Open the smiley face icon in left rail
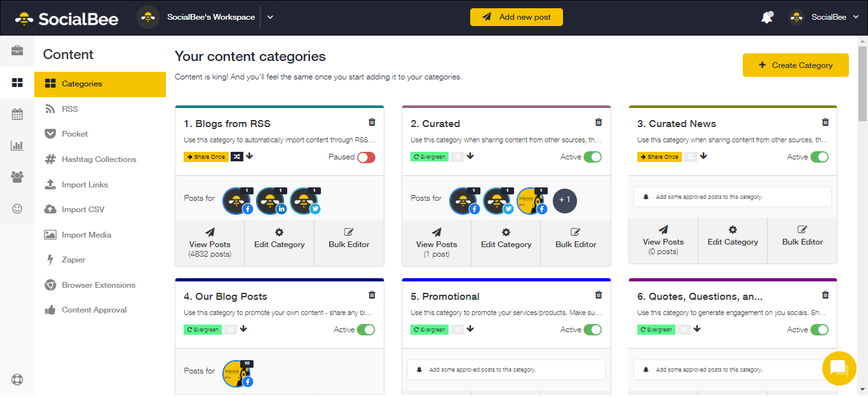 (17, 208)
